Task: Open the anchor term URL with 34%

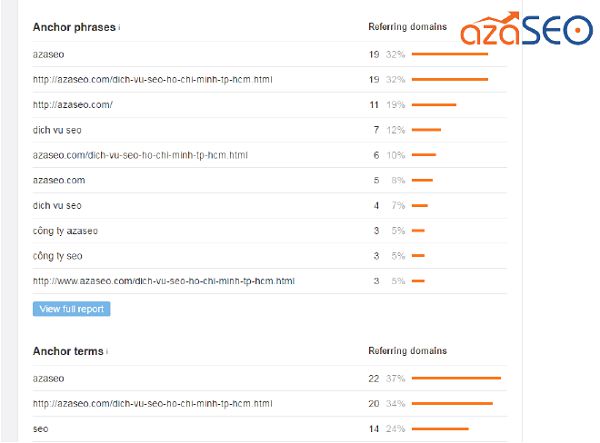Action: (x=152, y=403)
